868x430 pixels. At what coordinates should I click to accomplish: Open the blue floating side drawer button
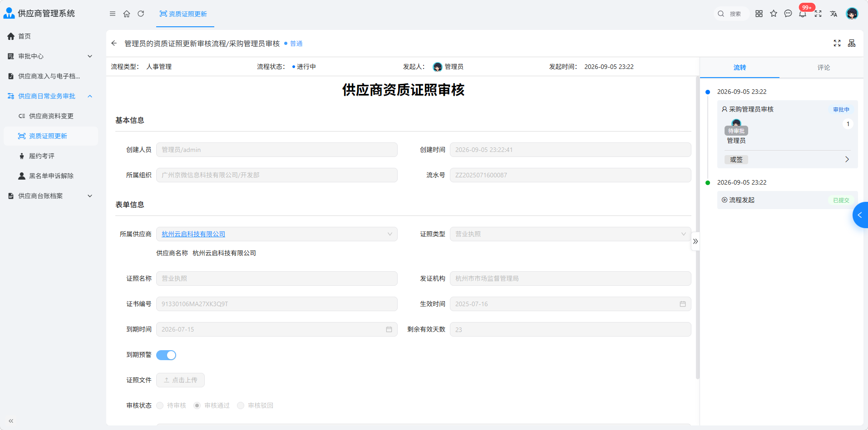[860, 215]
